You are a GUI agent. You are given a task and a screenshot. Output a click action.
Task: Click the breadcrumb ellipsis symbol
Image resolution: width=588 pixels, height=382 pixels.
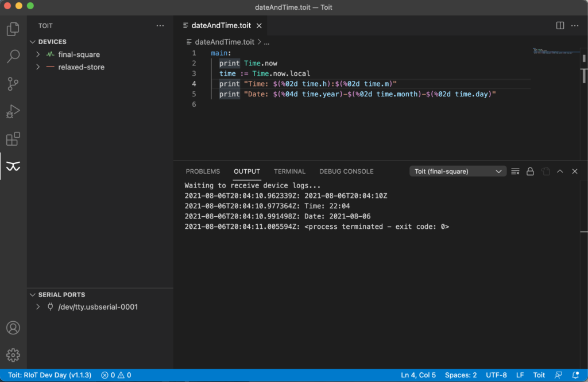[x=266, y=42]
